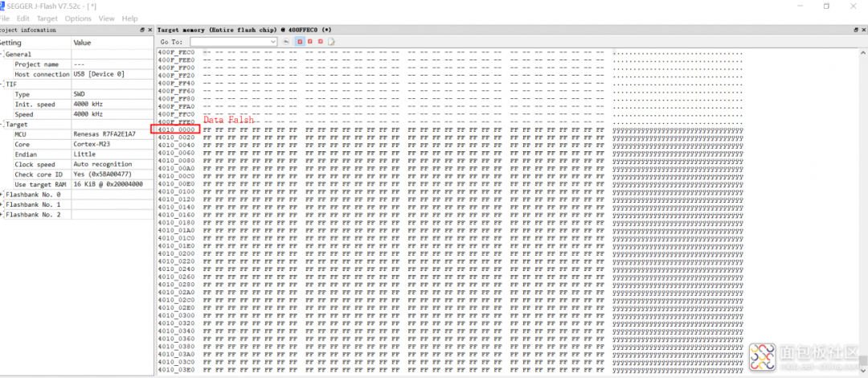The image size is (868, 378).
Task: Select the 4010_0000 address row
Action: point(176,129)
